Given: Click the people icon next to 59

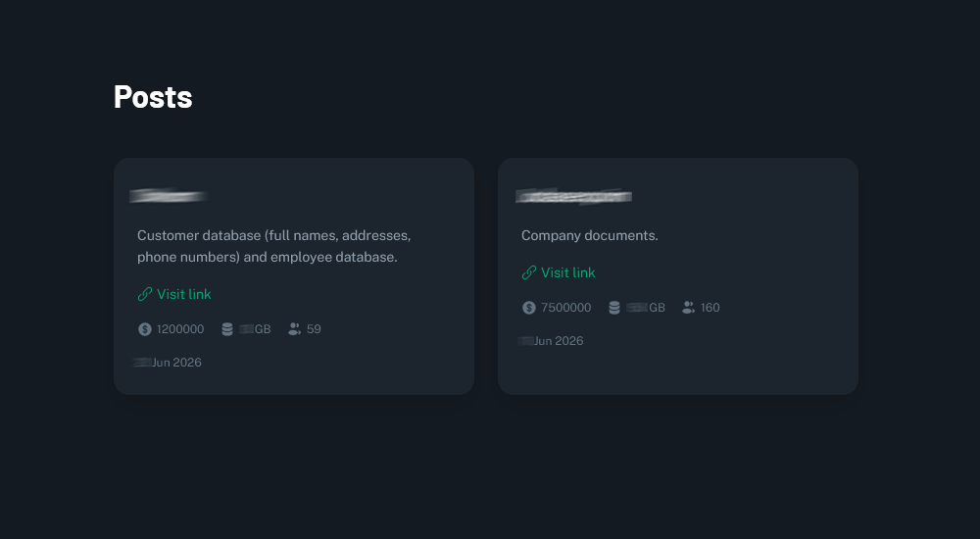Looking at the screenshot, I should tap(294, 329).
